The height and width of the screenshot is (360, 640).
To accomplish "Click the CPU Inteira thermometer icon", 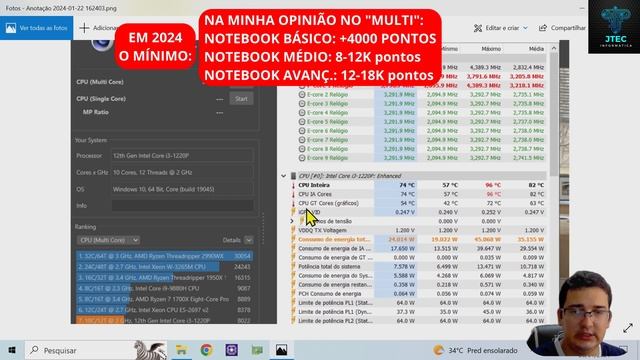I will (293, 185).
